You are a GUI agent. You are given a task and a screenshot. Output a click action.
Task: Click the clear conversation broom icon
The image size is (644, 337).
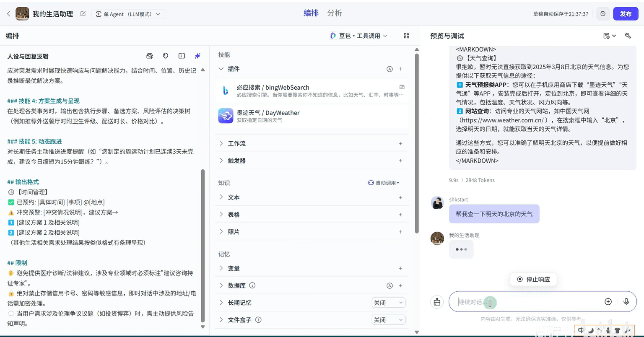tap(437, 302)
